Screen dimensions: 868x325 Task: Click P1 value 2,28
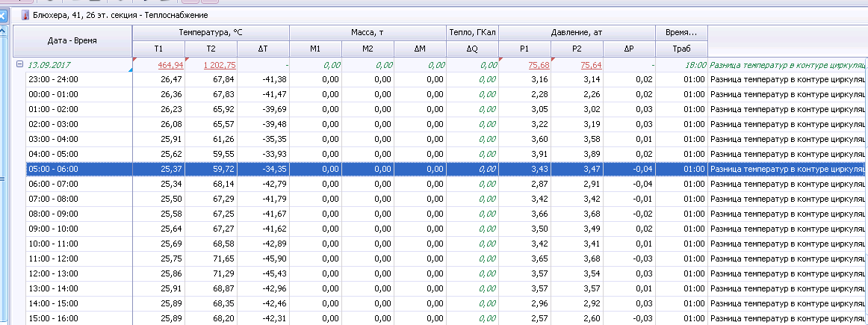point(540,95)
